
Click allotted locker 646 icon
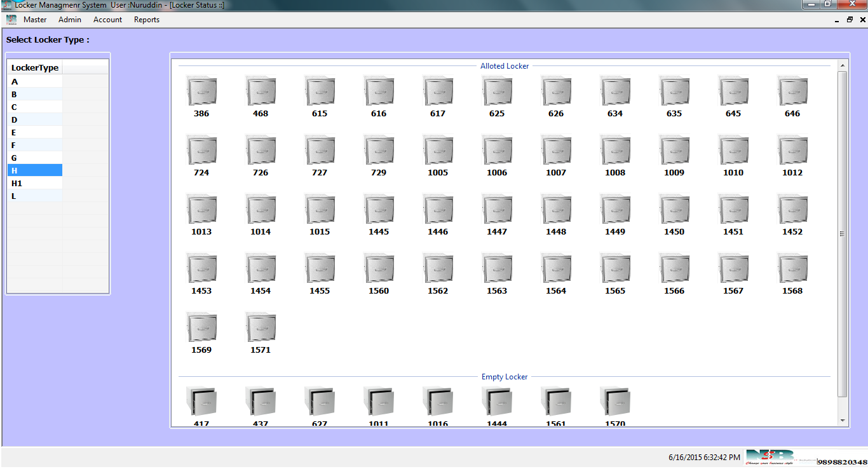pos(792,92)
